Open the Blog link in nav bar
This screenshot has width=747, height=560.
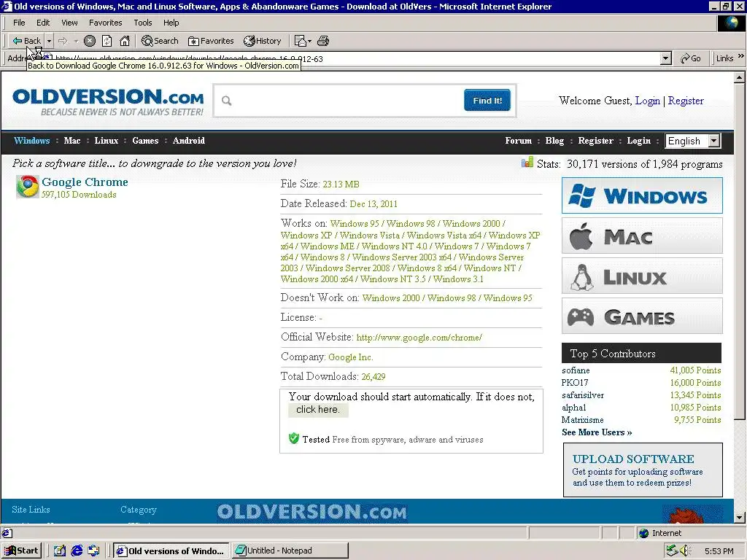[x=554, y=141]
